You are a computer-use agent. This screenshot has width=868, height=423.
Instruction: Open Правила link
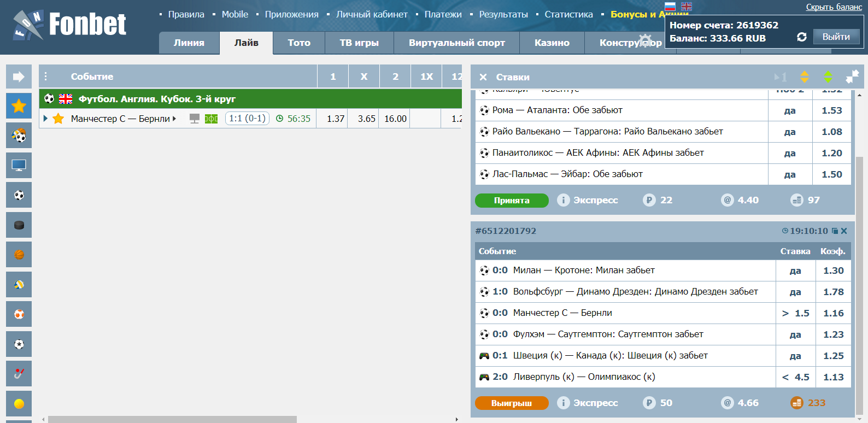[186, 14]
